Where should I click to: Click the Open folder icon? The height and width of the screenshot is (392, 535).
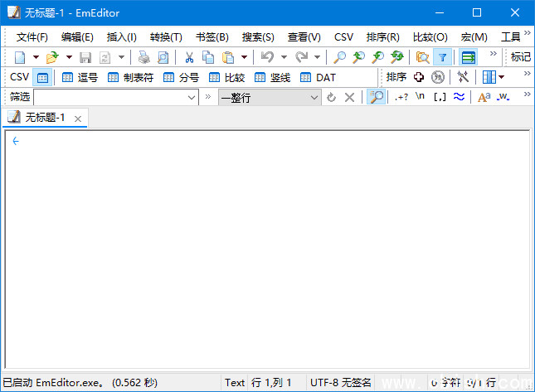pos(52,57)
